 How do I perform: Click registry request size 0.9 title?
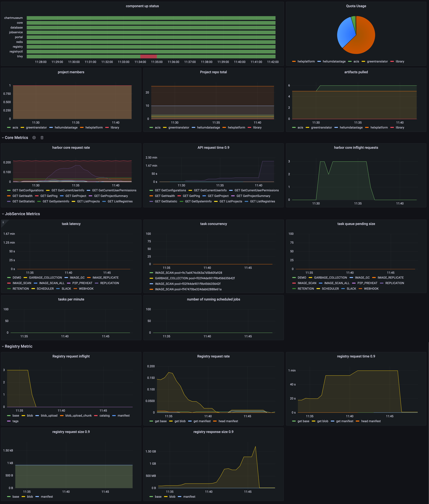71,432
